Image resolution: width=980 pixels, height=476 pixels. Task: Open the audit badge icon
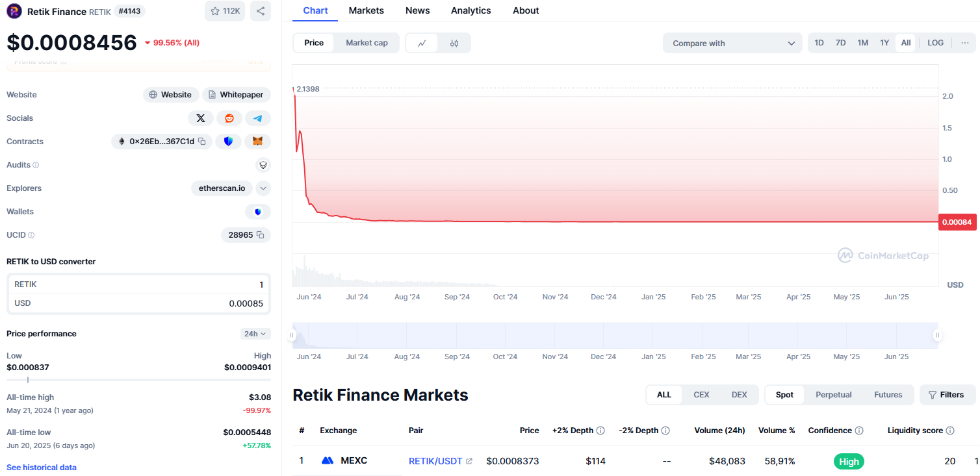click(x=263, y=165)
